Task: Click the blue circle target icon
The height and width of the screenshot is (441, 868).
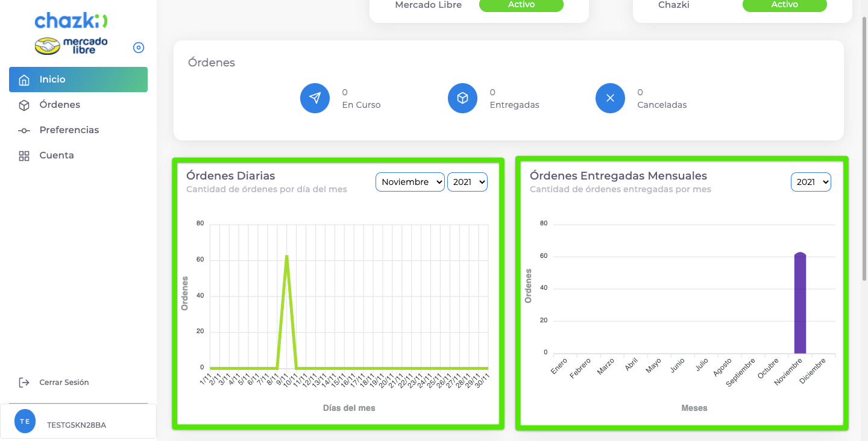Action: [x=139, y=48]
